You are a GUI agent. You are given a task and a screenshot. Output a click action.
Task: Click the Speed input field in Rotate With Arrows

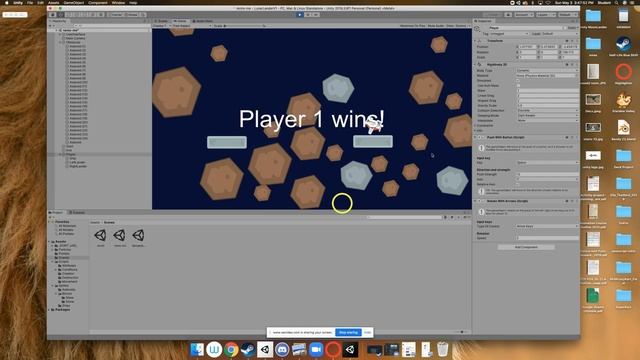(547, 238)
